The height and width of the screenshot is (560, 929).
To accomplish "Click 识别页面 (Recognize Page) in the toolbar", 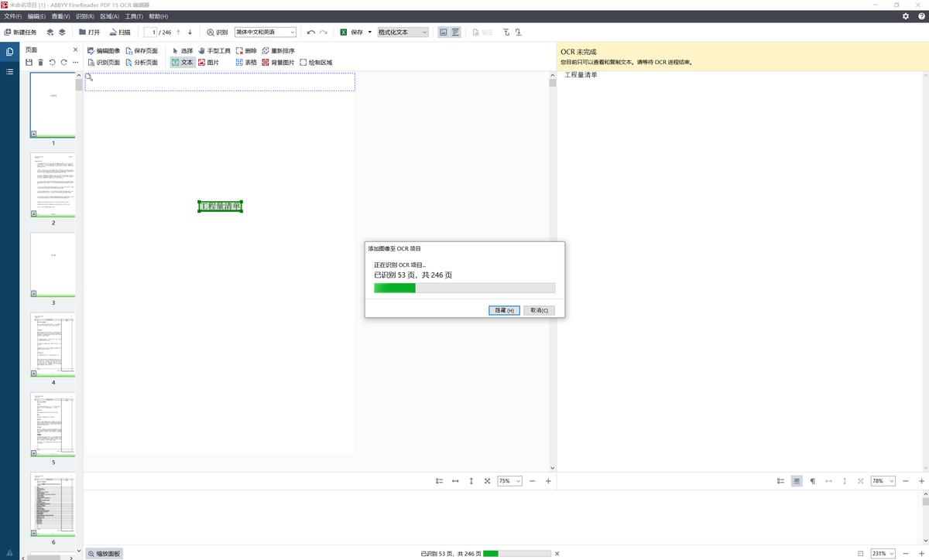I will (x=104, y=63).
